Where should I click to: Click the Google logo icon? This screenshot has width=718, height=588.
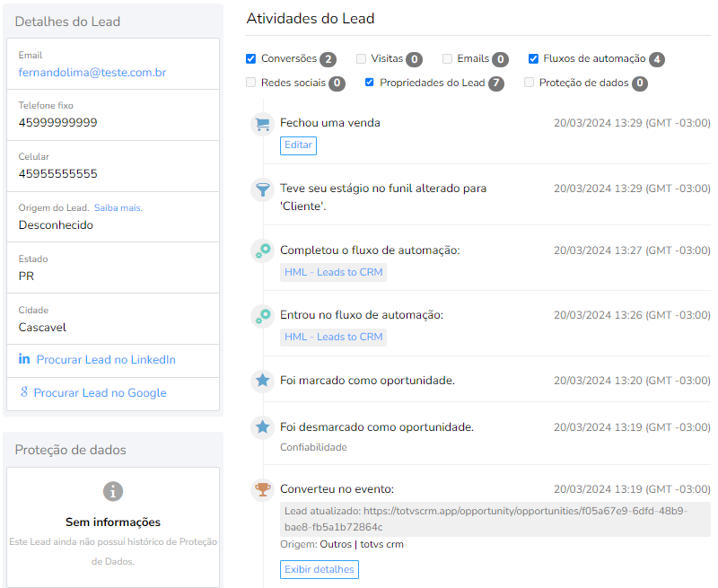(x=24, y=392)
